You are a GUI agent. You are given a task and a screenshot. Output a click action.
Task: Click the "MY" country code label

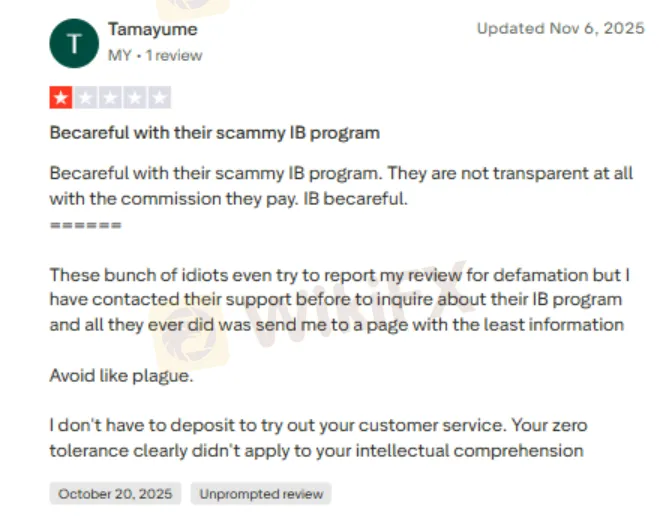(x=119, y=55)
